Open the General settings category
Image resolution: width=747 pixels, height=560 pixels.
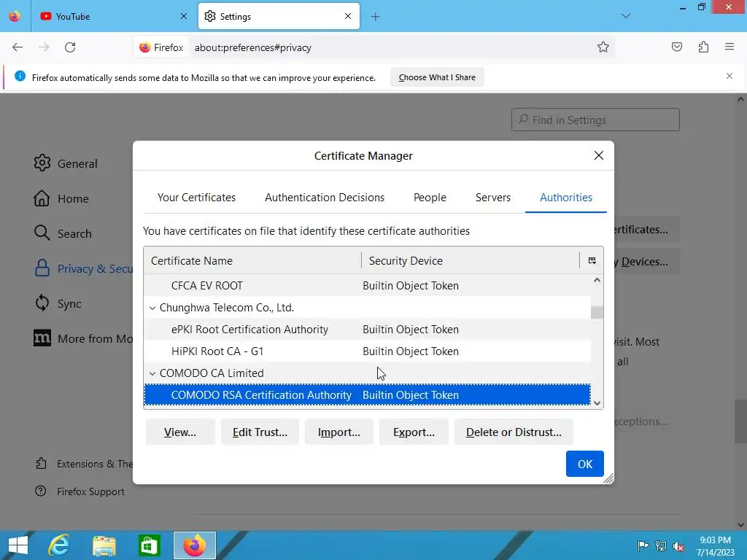pyautogui.click(x=66, y=163)
